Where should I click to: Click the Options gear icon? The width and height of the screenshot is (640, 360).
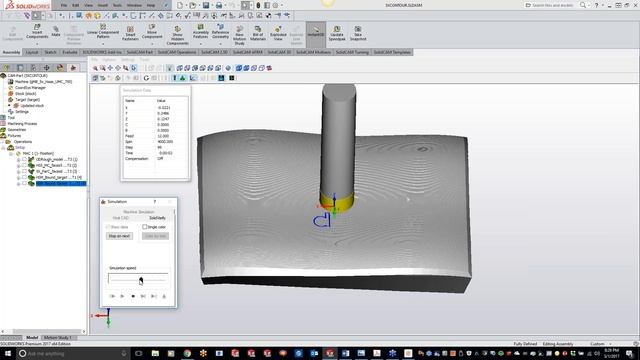coord(276,5)
